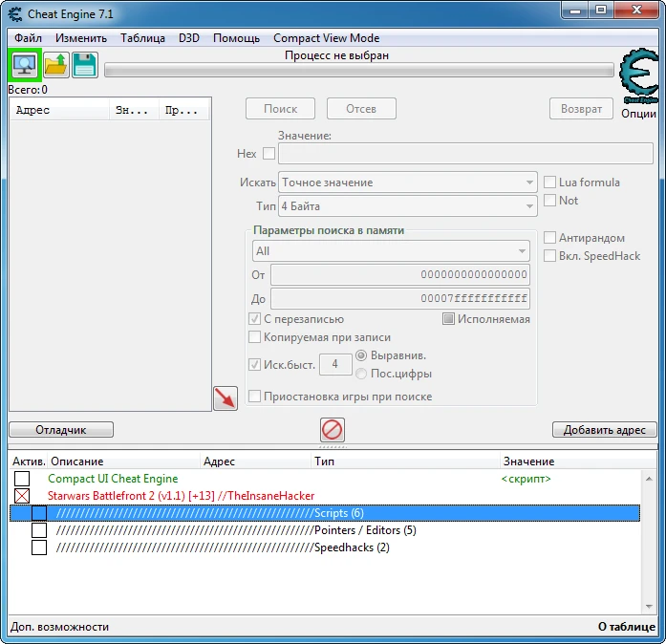Open the Тип value type dropdown
666x644 pixels.
(408, 206)
